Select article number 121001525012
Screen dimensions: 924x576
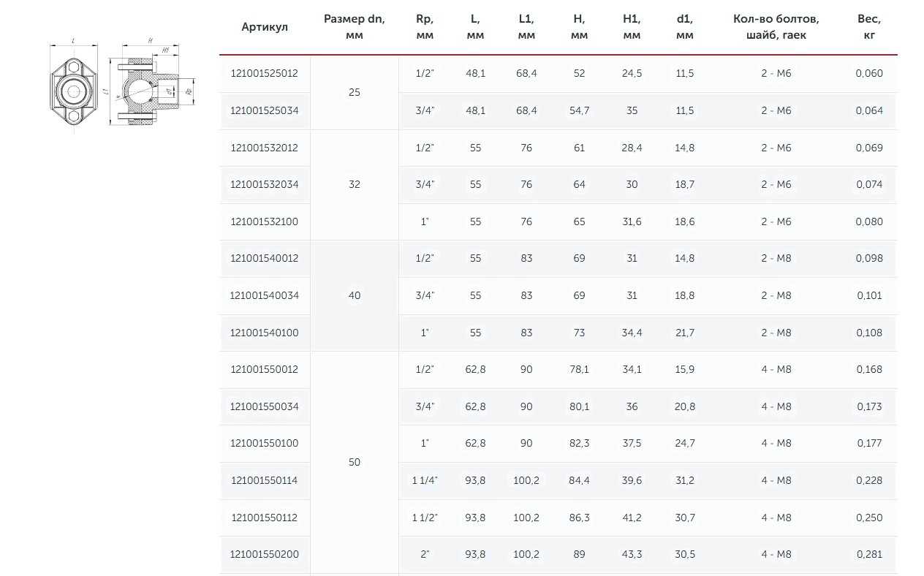click(265, 73)
